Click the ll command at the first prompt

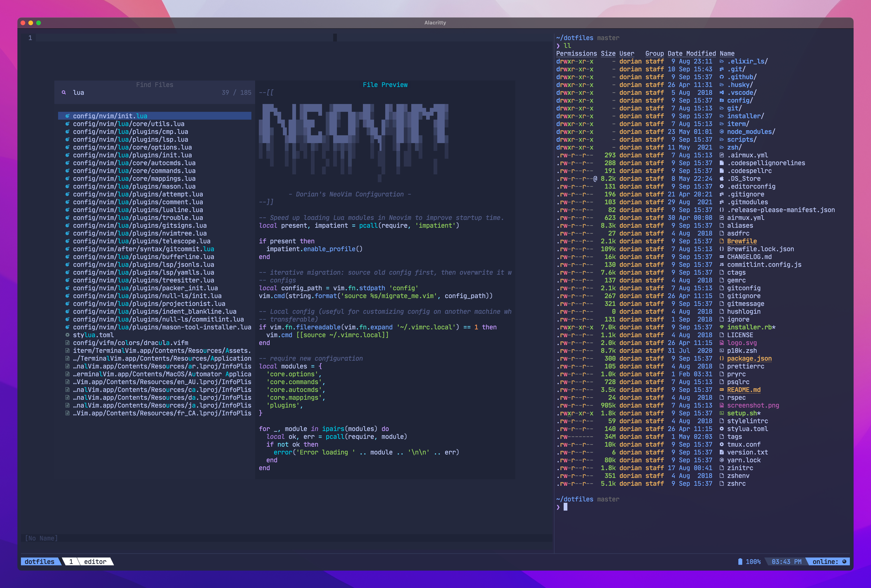pyautogui.click(x=567, y=46)
